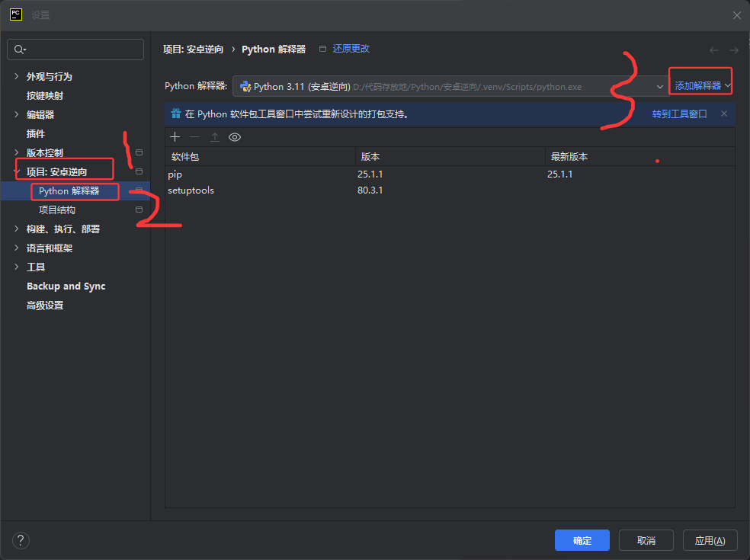
Task: Click project-level icon beside 版本控制
Action: [139, 152]
